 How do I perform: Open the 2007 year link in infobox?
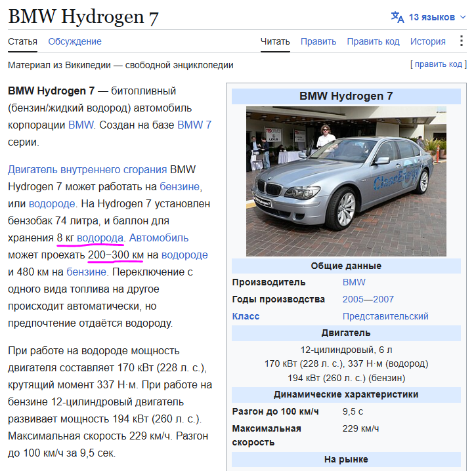point(383,299)
